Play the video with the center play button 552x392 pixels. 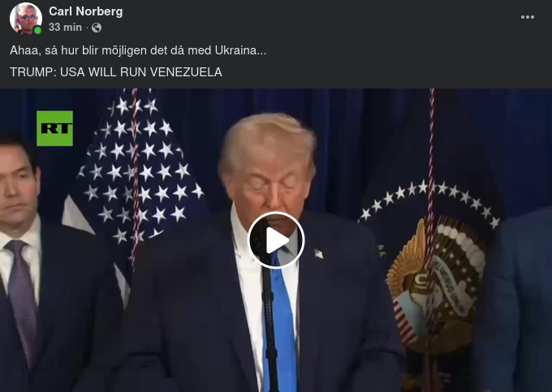click(276, 240)
